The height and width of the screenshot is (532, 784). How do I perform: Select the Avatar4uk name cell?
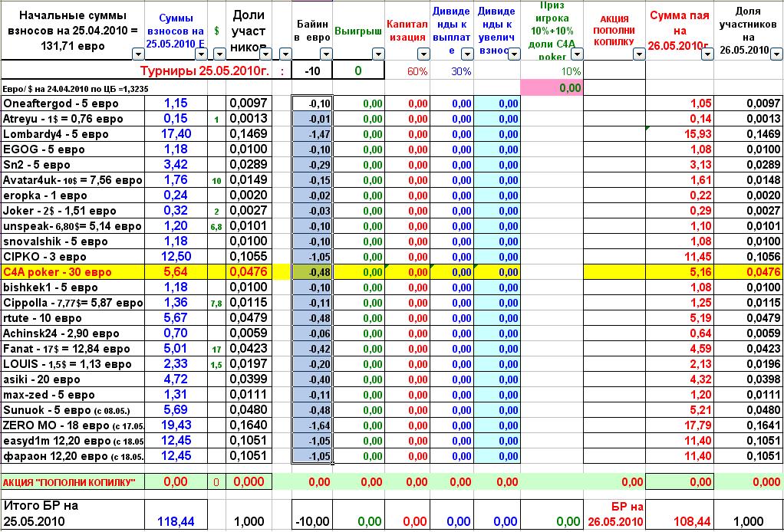(x=73, y=180)
